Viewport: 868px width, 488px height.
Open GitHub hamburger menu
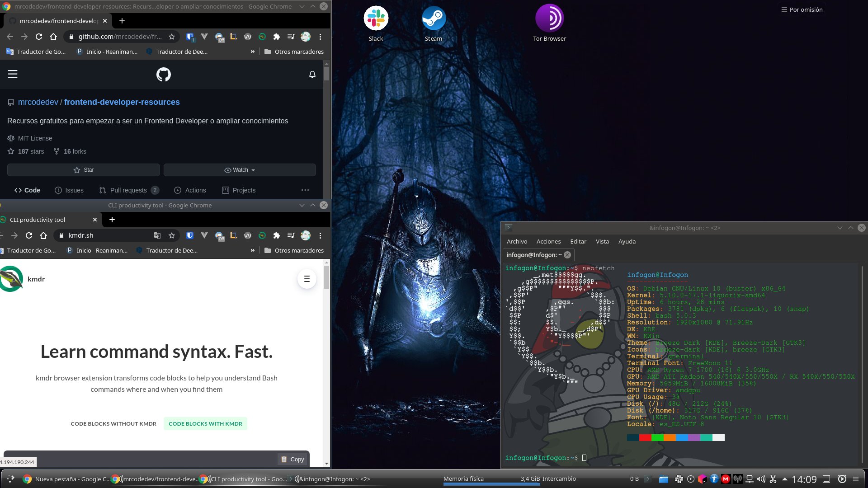[x=13, y=74]
